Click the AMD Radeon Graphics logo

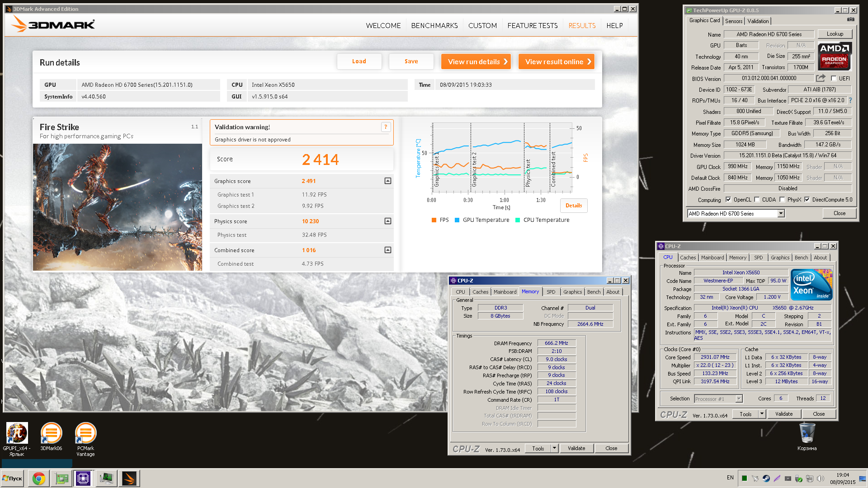[x=835, y=56]
